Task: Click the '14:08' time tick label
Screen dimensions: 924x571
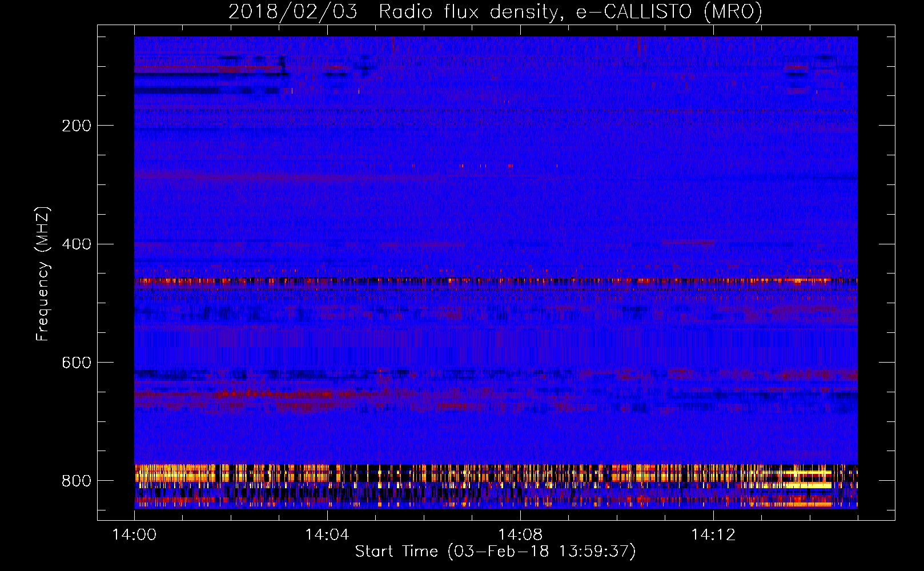Action: [x=520, y=534]
